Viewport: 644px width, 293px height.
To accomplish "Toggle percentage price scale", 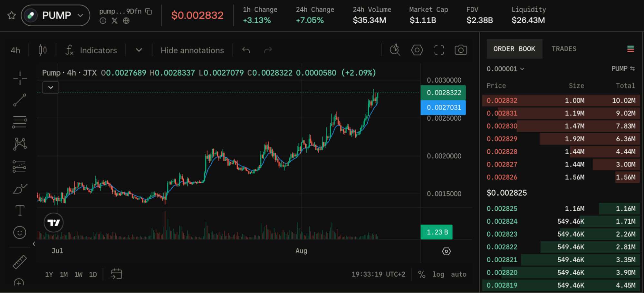I will [422, 274].
